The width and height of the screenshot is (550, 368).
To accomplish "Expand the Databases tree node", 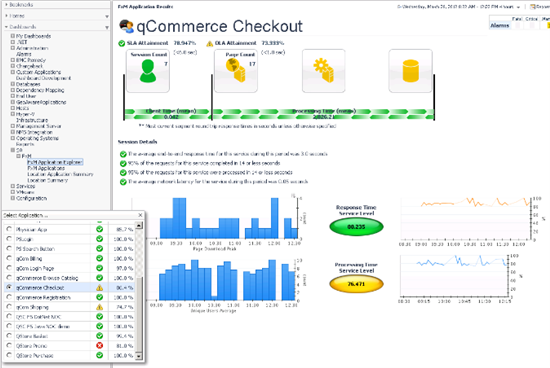I will pyautogui.click(x=13, y=84).
